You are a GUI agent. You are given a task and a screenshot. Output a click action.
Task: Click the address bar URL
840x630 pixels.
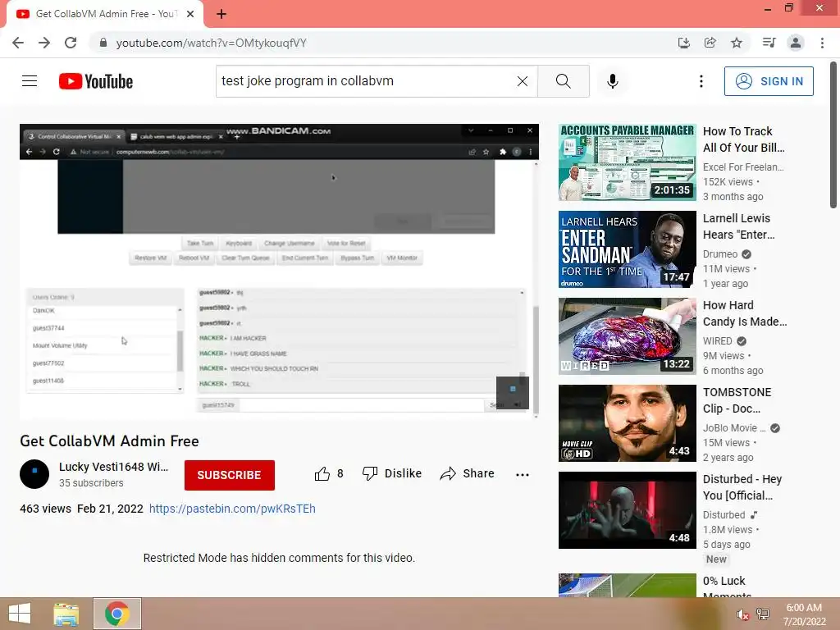click(211, 43)
